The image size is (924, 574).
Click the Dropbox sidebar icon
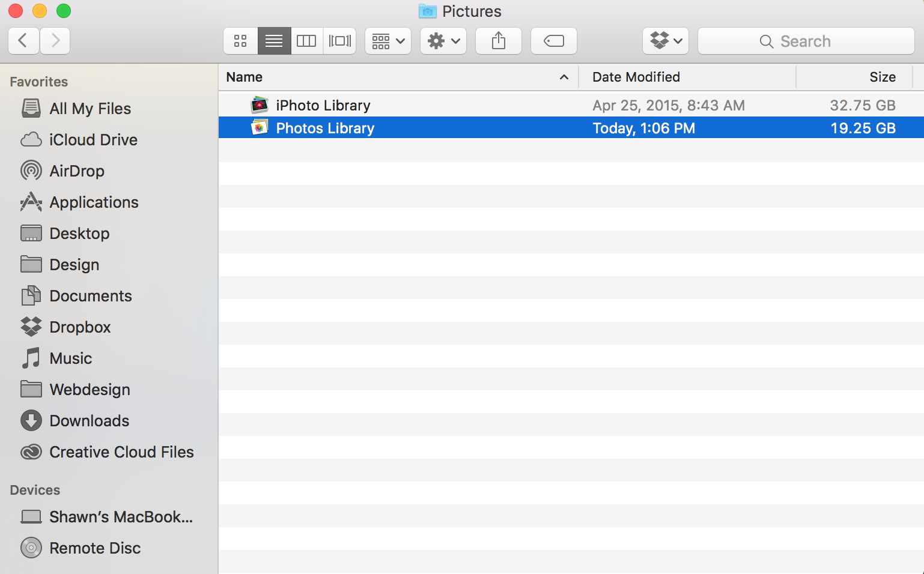coord(31,327)
